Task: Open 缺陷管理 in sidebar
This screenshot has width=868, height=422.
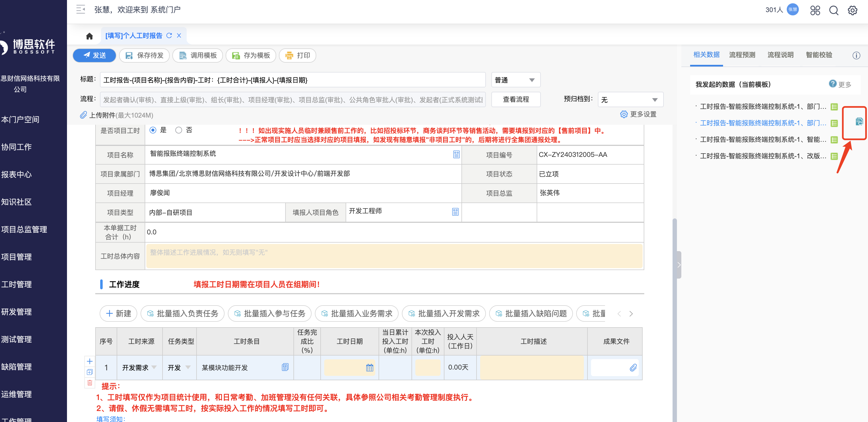Action: tap(16, 367)
